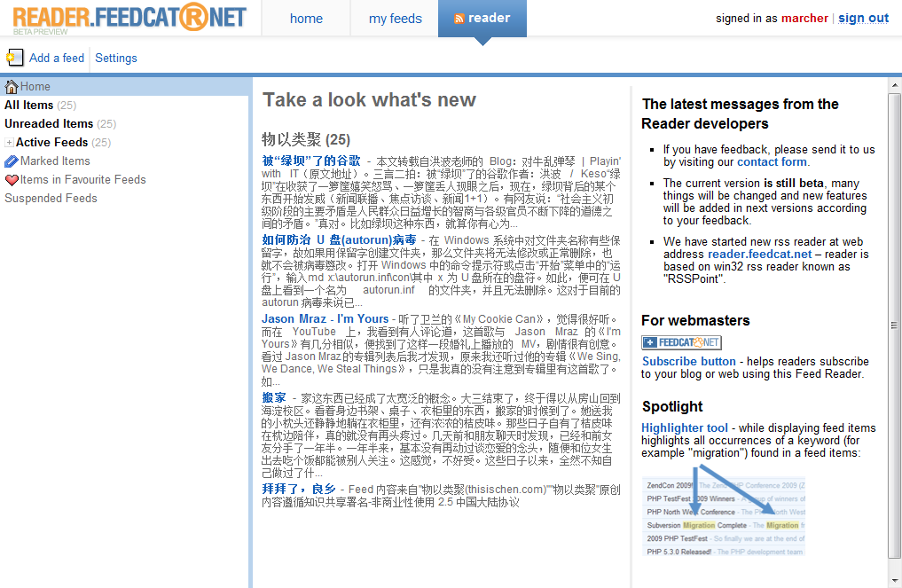Visit the reader.feedcat.net link
This screenshot has width=902, height=588.
759,255
